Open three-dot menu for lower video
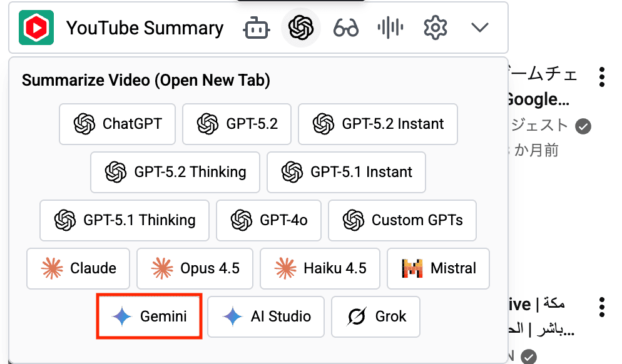The image size is (622, 364). pyautogui.click(x=601, y=306)
